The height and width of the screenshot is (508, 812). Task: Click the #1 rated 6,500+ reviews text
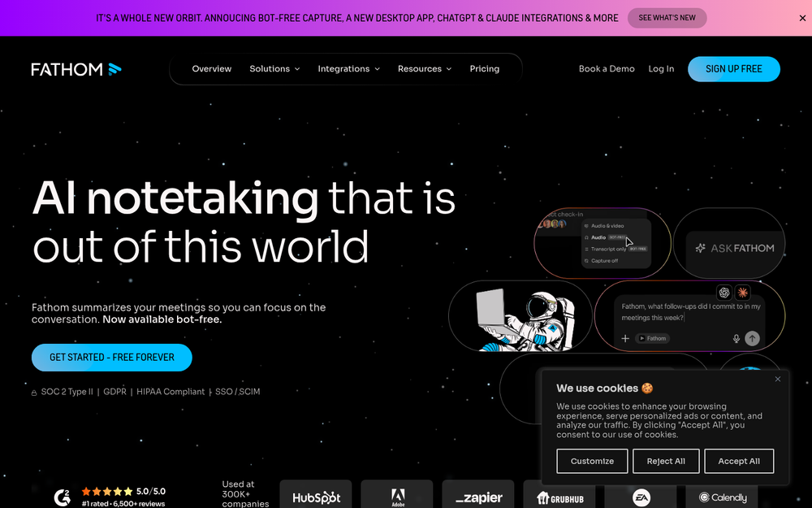click(x=123, y=503)
